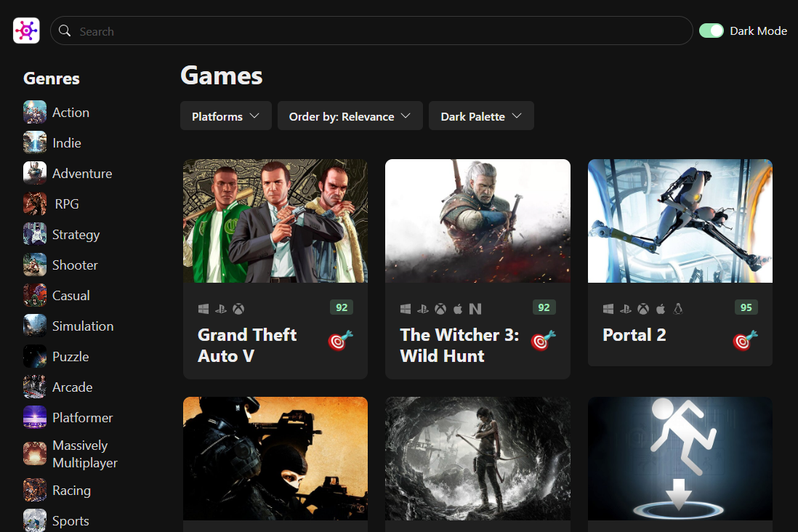
Task: Select the Puzzle genre icon
Action: click(35, 356)
